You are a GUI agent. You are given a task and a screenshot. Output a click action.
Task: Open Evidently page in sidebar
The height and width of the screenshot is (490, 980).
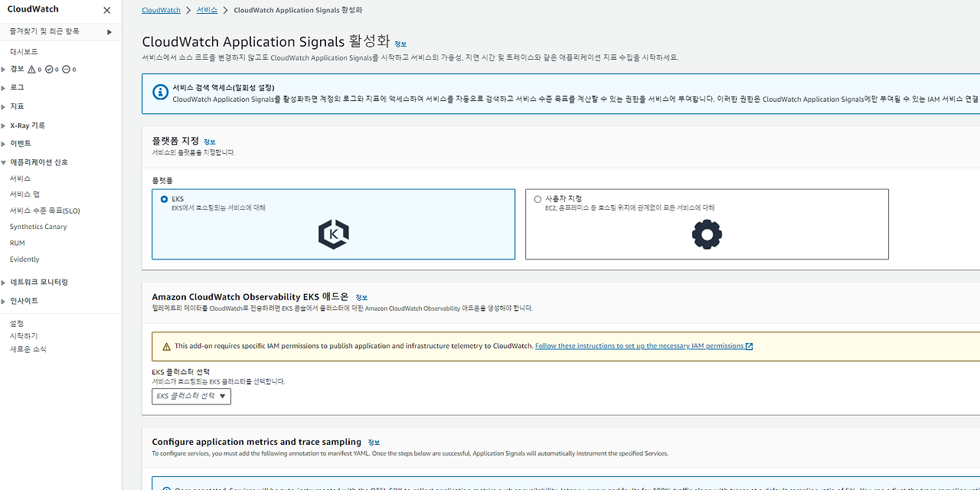[x=24, y=260]
